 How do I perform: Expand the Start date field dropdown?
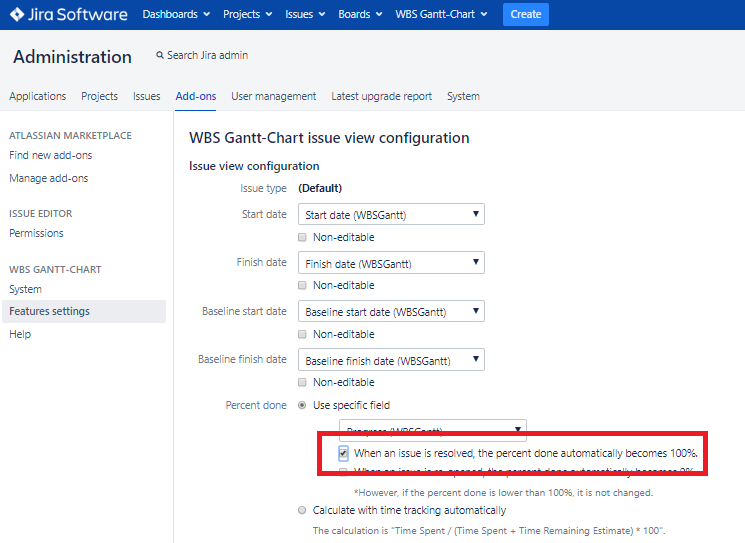(391, 214)
